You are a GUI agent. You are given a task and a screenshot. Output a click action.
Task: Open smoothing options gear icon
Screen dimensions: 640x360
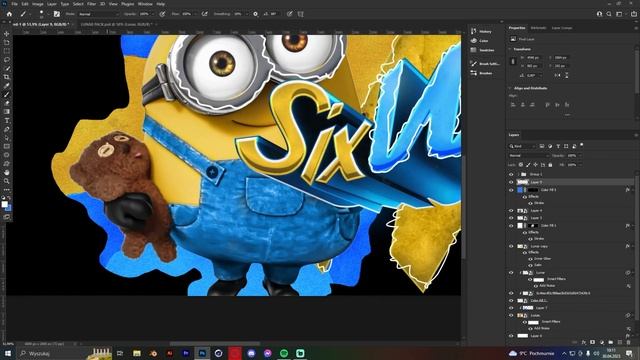click(256, 14)
